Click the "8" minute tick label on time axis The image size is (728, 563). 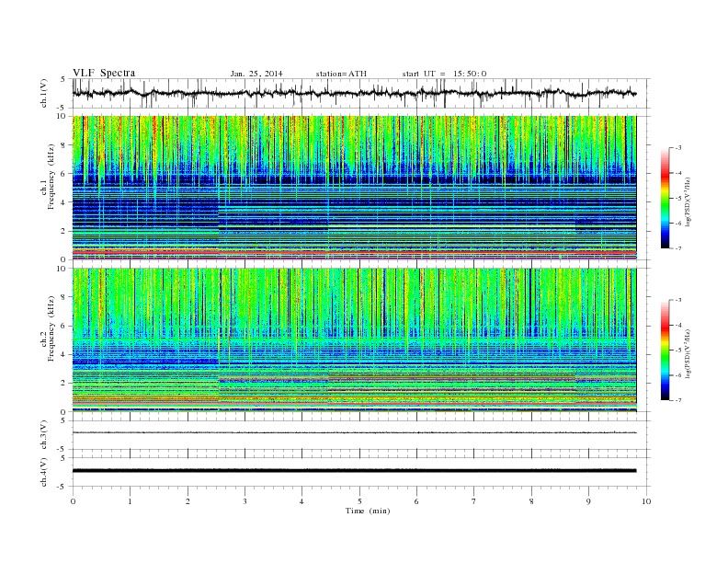531,501
